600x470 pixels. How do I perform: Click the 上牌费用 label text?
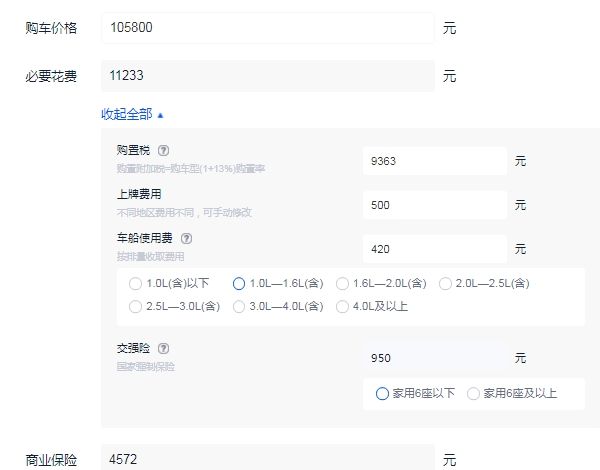(x=139, y=194)
